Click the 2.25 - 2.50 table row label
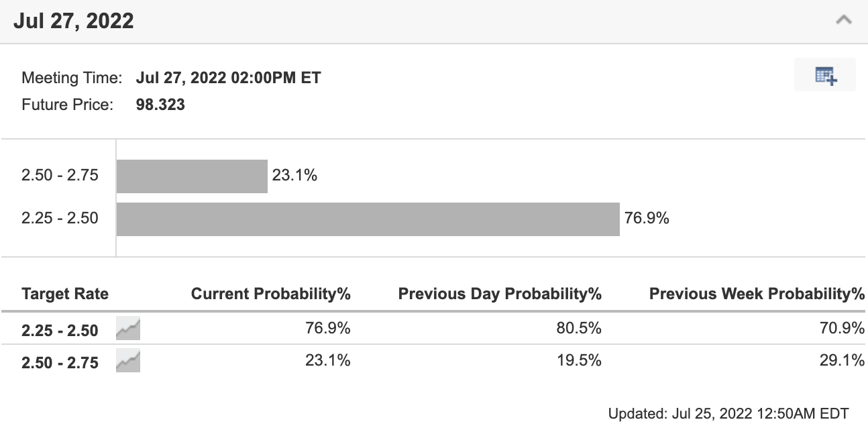 tap(60, 330)
